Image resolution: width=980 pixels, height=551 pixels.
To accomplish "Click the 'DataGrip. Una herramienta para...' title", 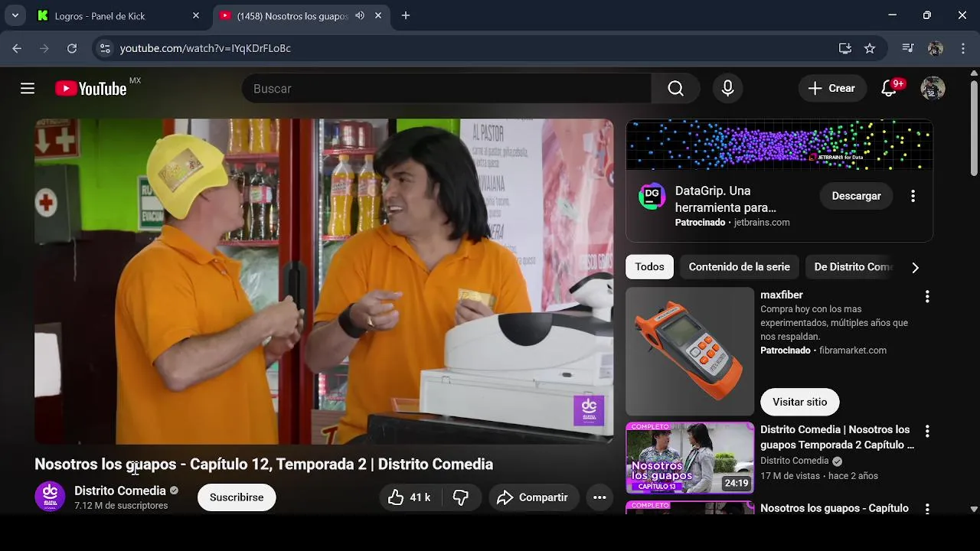I will tap(726, 199).
